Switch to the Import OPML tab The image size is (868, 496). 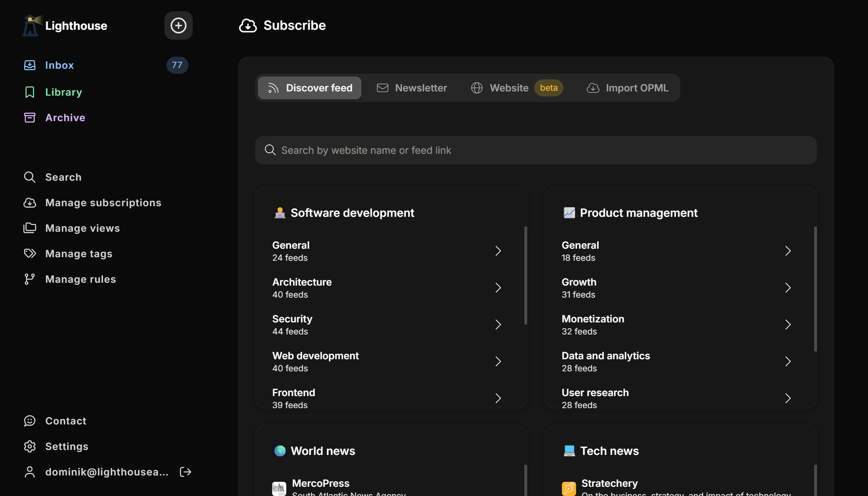pos(628,88)
